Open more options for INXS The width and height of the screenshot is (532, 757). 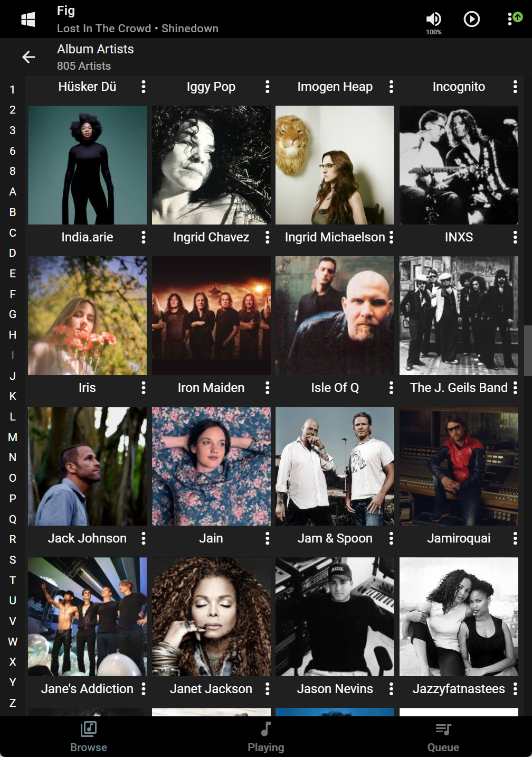tap(515, 237)
